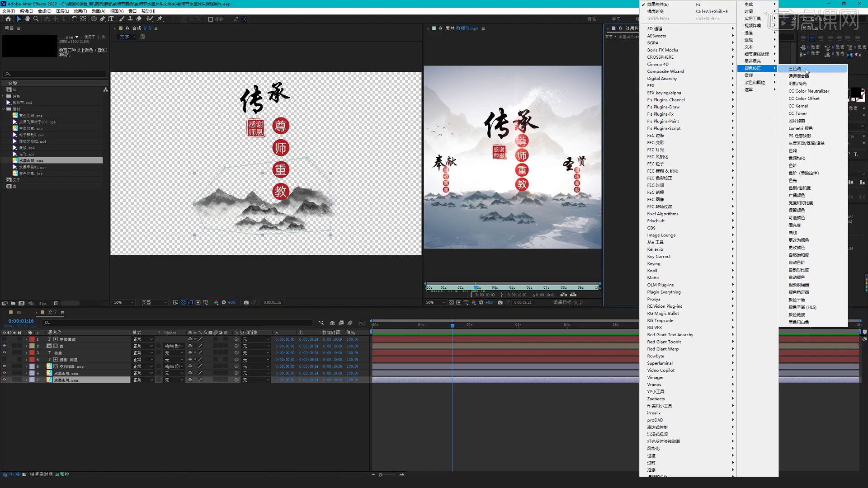Collapse the 素材 folder in Project
The image size is (868, 488).
coord(4,109)
